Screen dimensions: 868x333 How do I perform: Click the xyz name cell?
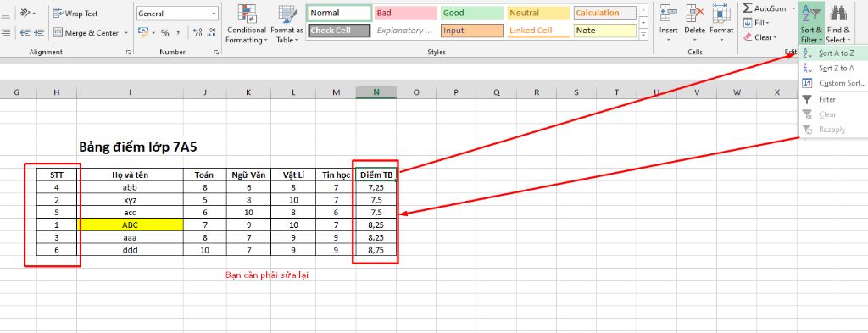(130, 200)
